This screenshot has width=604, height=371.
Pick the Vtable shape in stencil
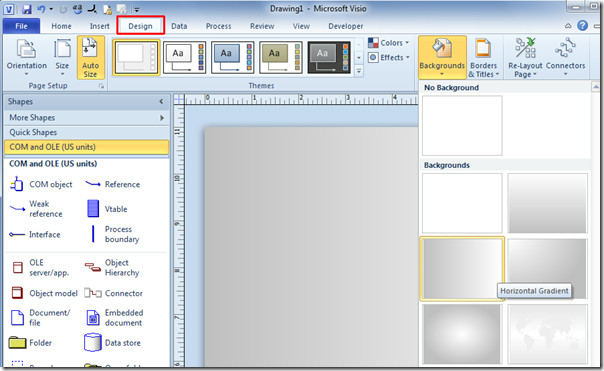(x=107, y=208)
